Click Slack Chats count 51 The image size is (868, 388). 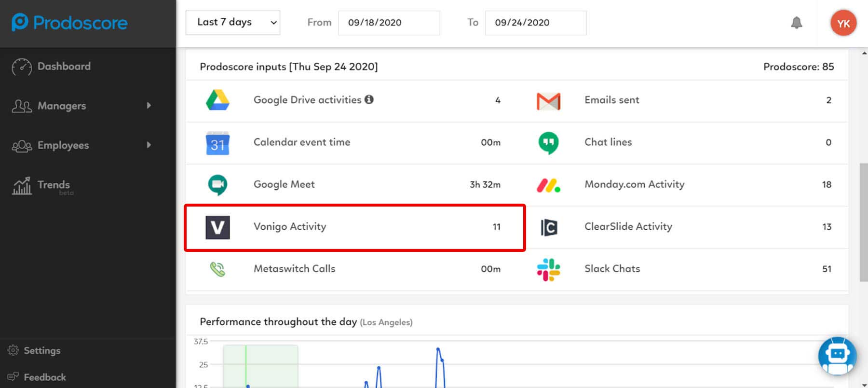tap(827, 269)
